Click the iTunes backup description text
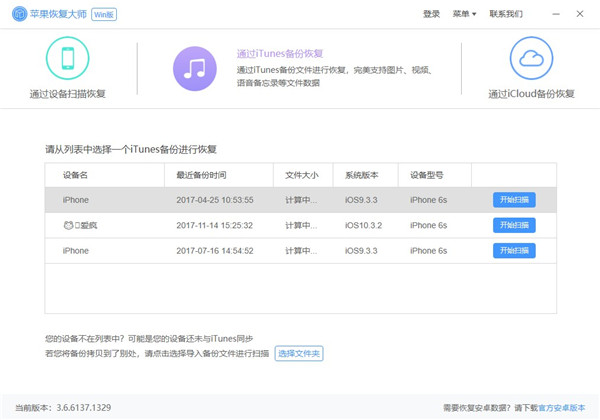 coord(335,77)
